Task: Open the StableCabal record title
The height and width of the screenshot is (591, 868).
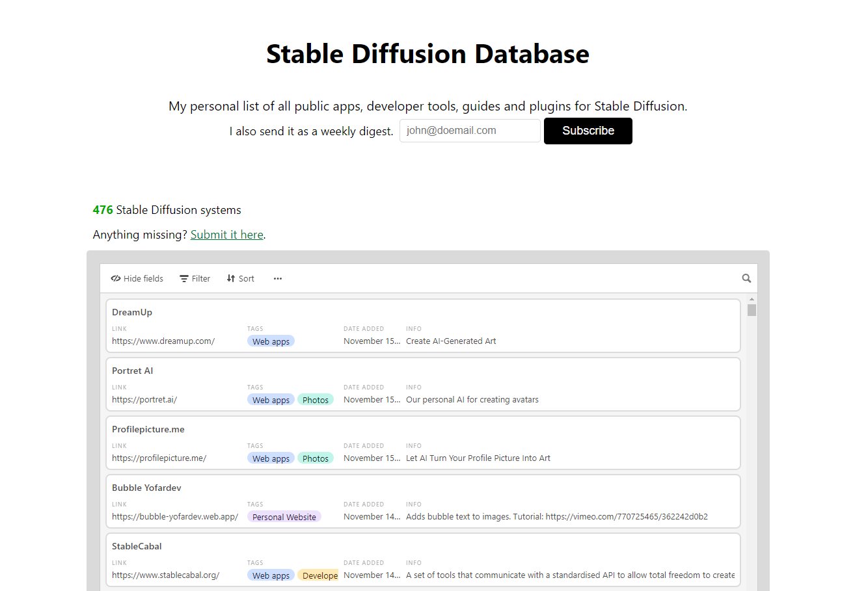Action: pyautogui.click(x=137, y=546)
